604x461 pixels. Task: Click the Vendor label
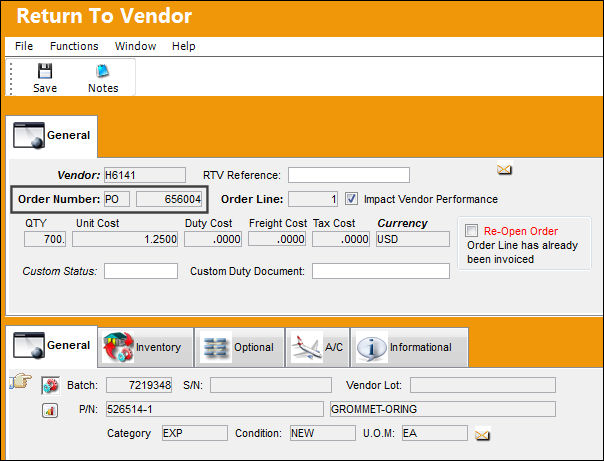pos(79,175)
